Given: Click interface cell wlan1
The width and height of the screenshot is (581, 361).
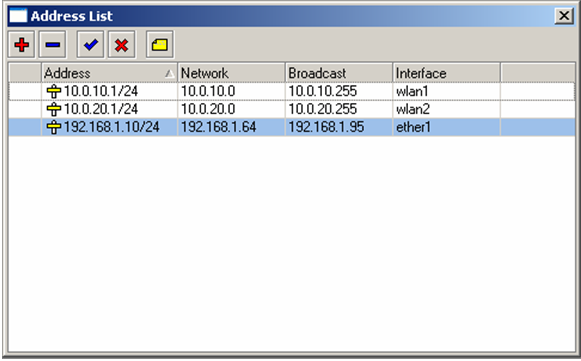Looking at the screenshot, I should coord(446,91).
